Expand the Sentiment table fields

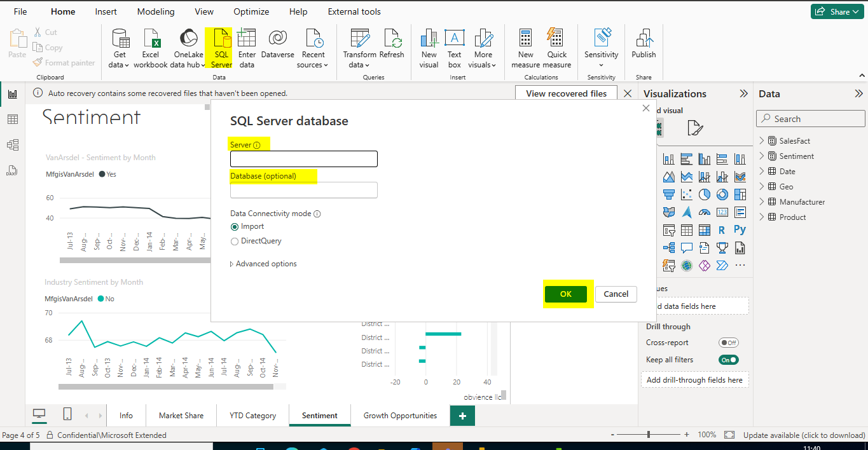[x=762, y=156]
